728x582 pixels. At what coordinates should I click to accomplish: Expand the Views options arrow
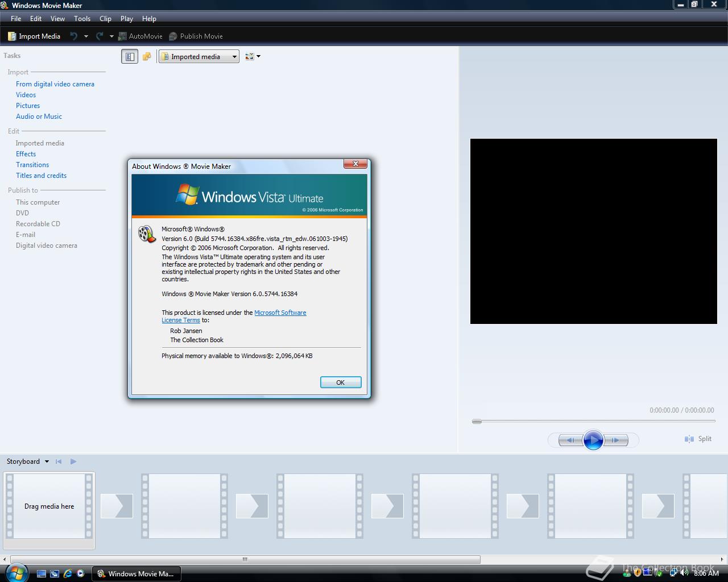(259, 56)
